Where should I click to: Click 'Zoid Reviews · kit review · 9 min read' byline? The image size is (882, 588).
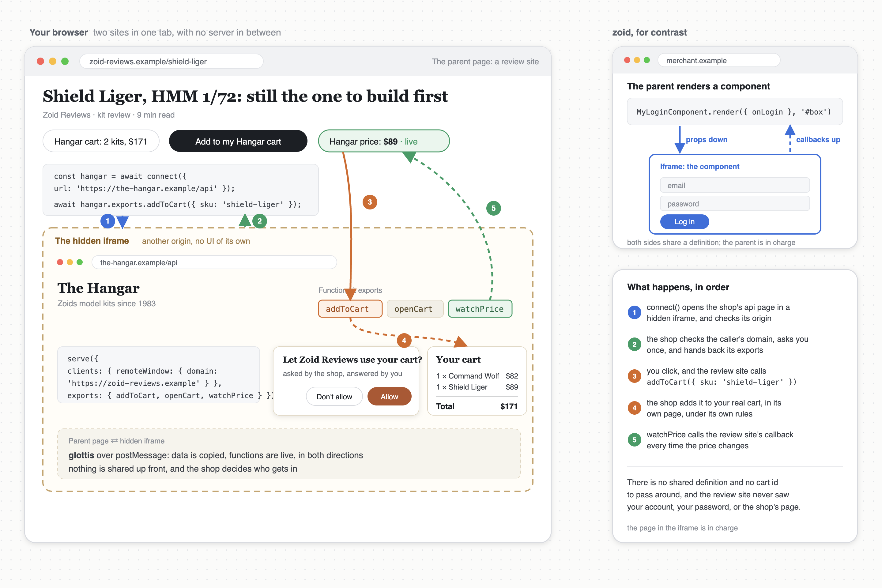point(109,115)
